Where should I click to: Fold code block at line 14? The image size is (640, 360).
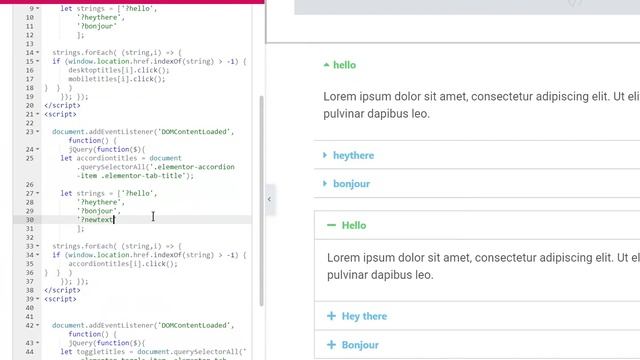point(38,53)
